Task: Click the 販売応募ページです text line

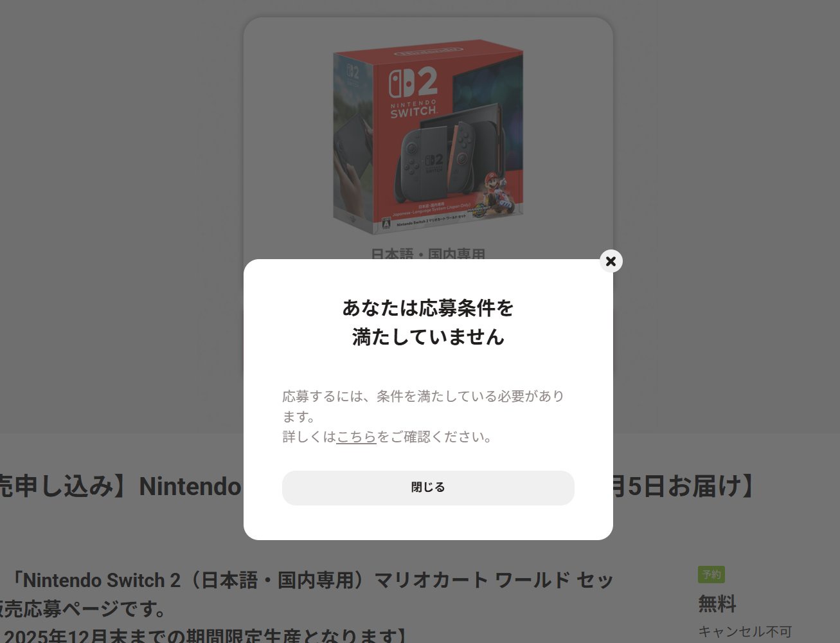Action: (x=84, y=608)
